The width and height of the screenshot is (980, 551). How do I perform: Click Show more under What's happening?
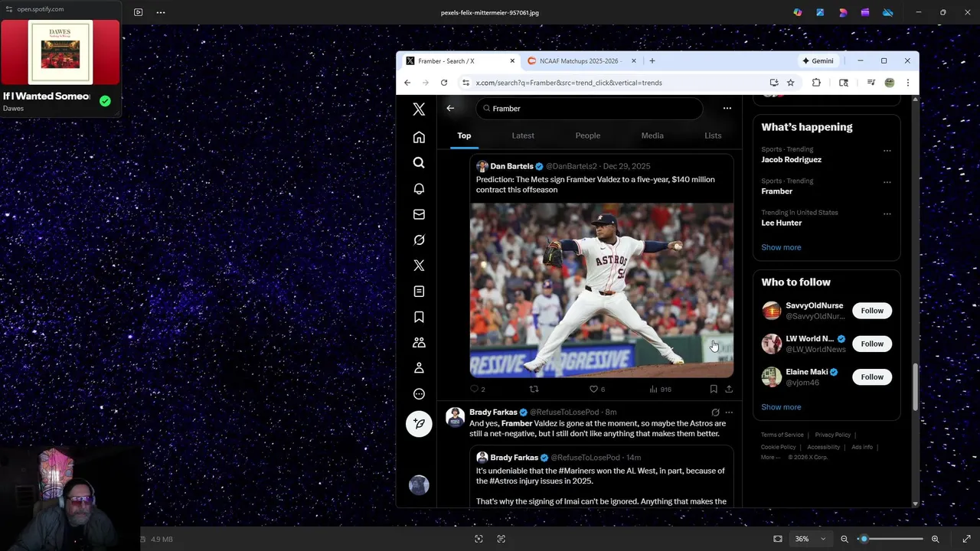click(x=781, y=247)
